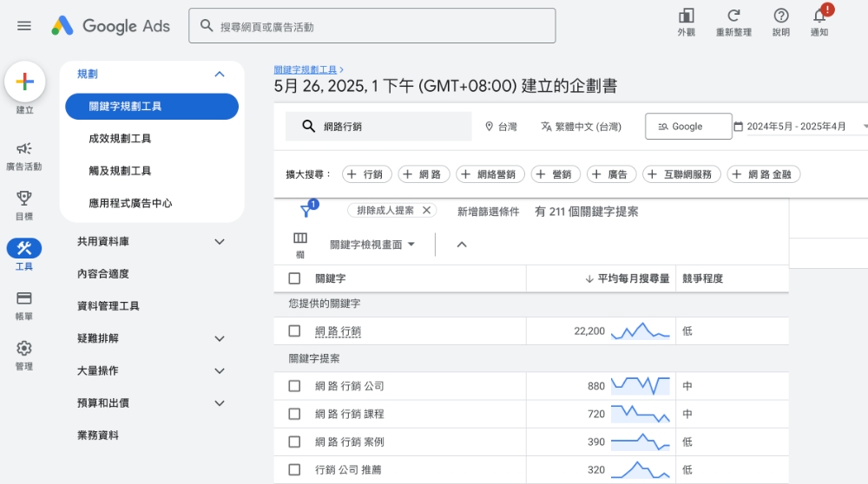Follow the 關鍵字規劃工具 breadcrumb link
This screenshot has height=484, width=868.
[x=305, y=69]
